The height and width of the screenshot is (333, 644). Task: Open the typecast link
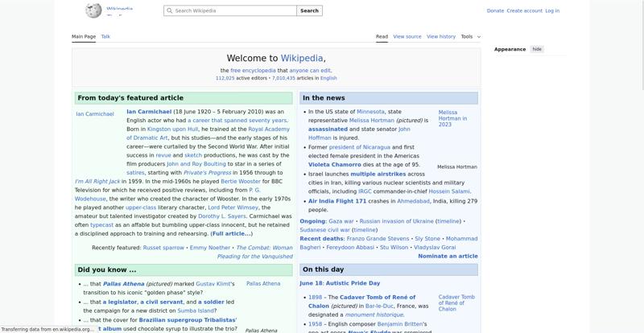[x=101, y=225]
